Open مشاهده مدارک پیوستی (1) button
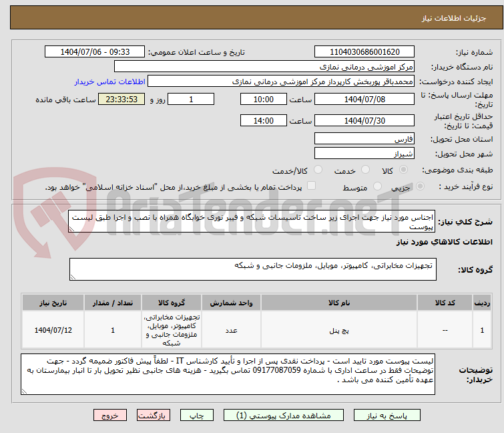The width and height of the screenshot is (504, 433). [284, 415]
